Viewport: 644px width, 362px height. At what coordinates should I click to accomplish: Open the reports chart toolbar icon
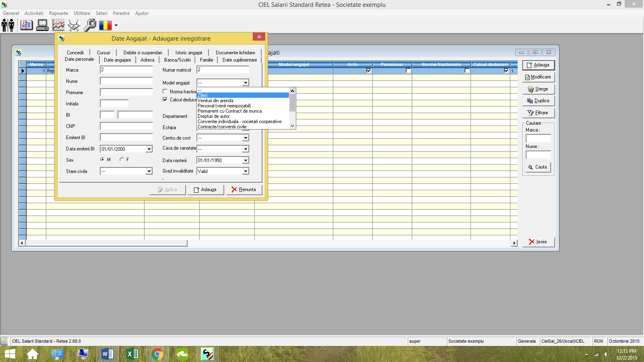pyautogui.click(x=58, y=25)
